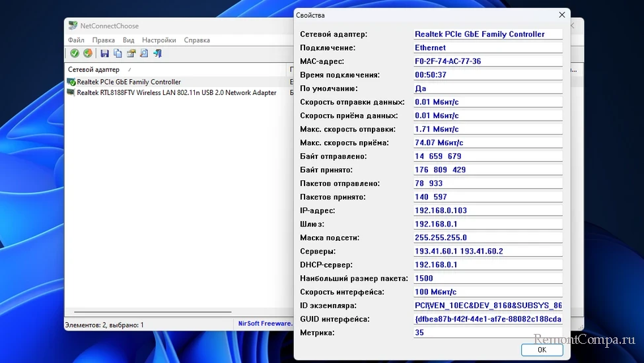Click the exit door toolbar icon

point(157,53)
